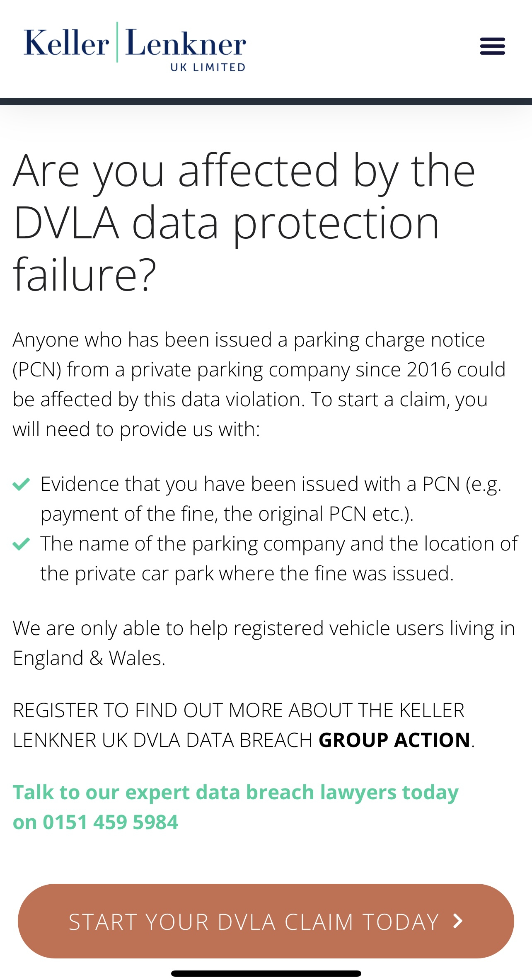Click arrow chevron in the claim button
Screen dimensions: 532x980
[x=458, y=921]
